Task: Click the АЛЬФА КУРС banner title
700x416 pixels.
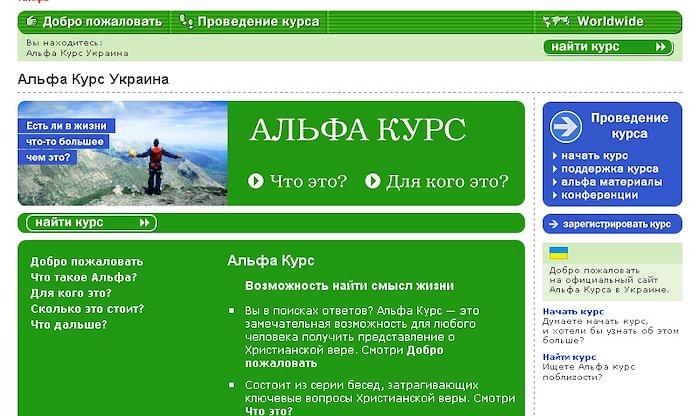Action: point(358,130)
